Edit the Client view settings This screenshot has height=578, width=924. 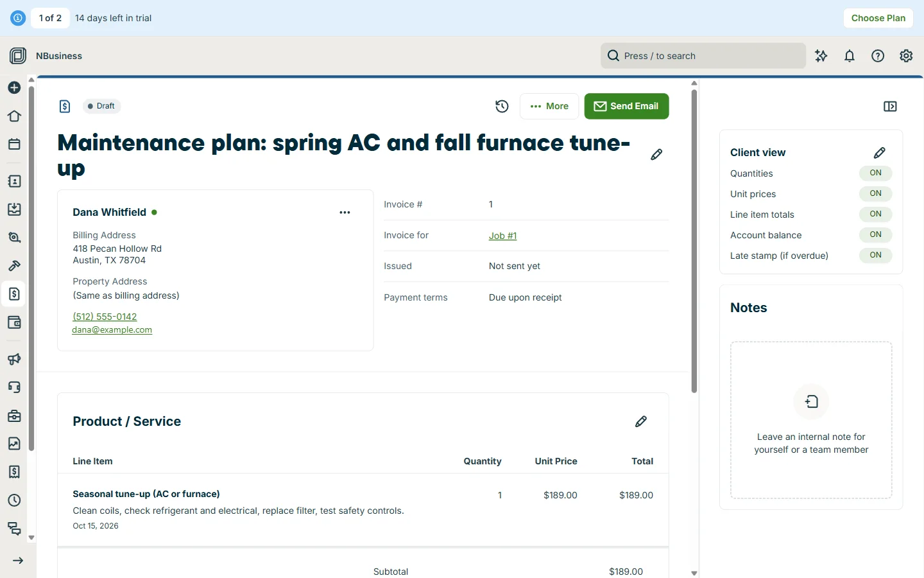(x=880, y=152)
